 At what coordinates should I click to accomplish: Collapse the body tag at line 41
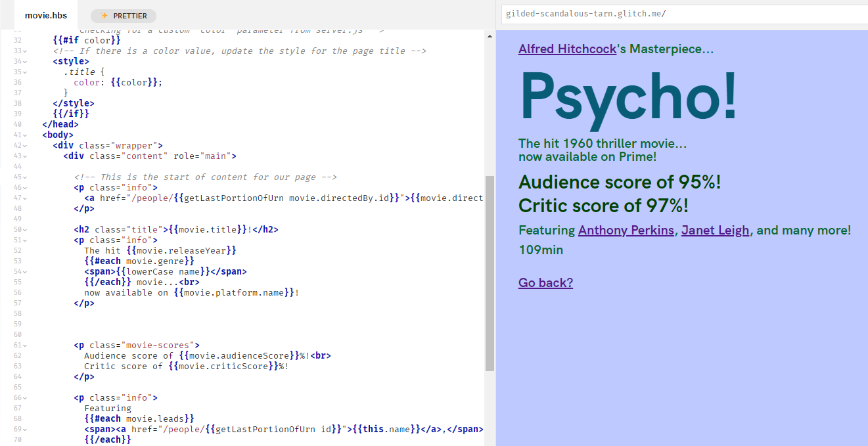[x=25, y=135]
